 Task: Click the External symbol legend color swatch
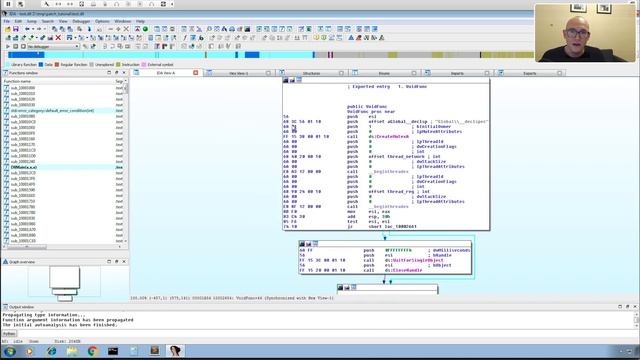[143, 64]
